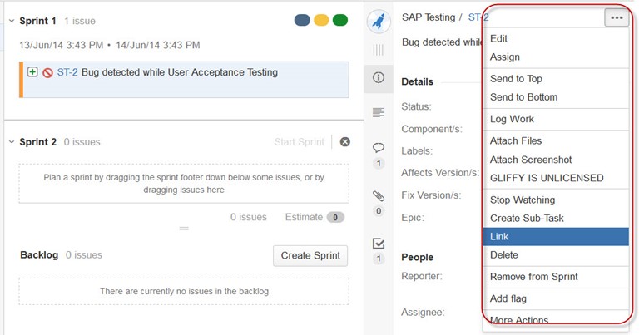Click the green plus issue type icon
Screen dimensions: 644x335
[32, 72]
